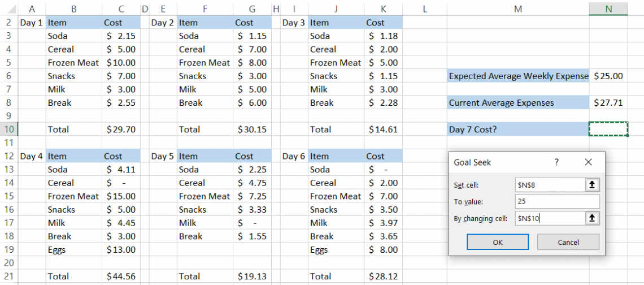Click the Day 3 label cell
The image size is (644, 285).
coord(294,23)
